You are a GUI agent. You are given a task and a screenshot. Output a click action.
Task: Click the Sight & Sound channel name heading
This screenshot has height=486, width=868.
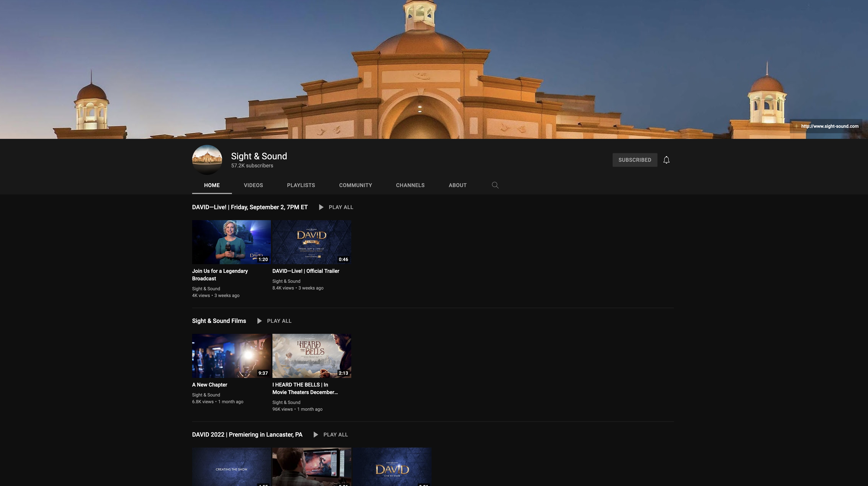[259, 156]
